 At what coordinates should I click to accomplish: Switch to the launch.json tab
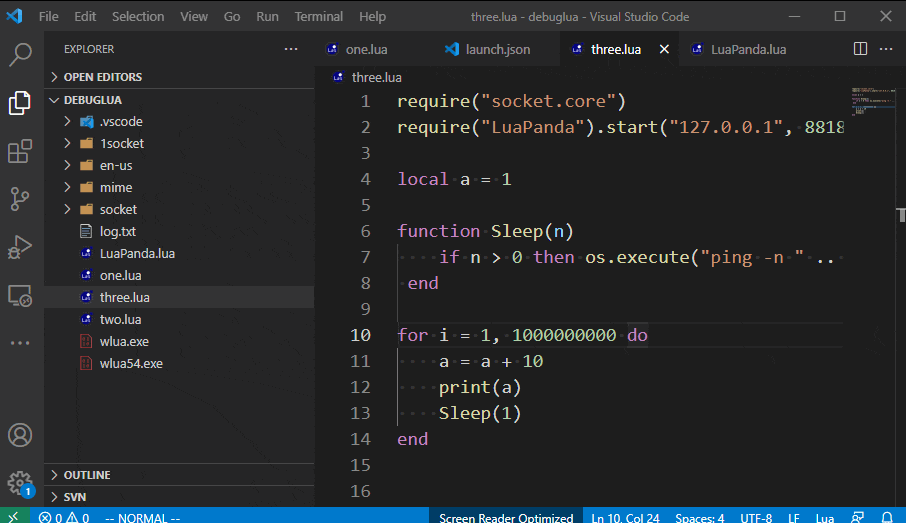497,49
